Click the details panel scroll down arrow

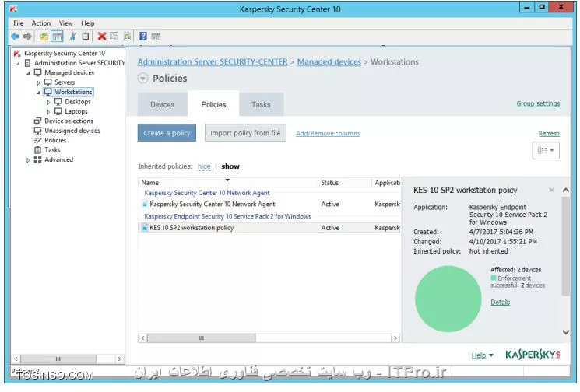[565, 332]
